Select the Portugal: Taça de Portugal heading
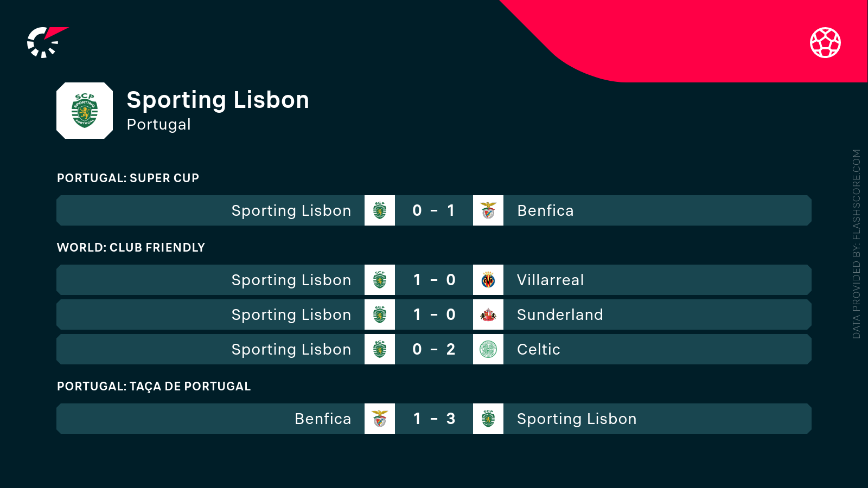The height and width of the screenshot is (488, 868). point(154,386)
